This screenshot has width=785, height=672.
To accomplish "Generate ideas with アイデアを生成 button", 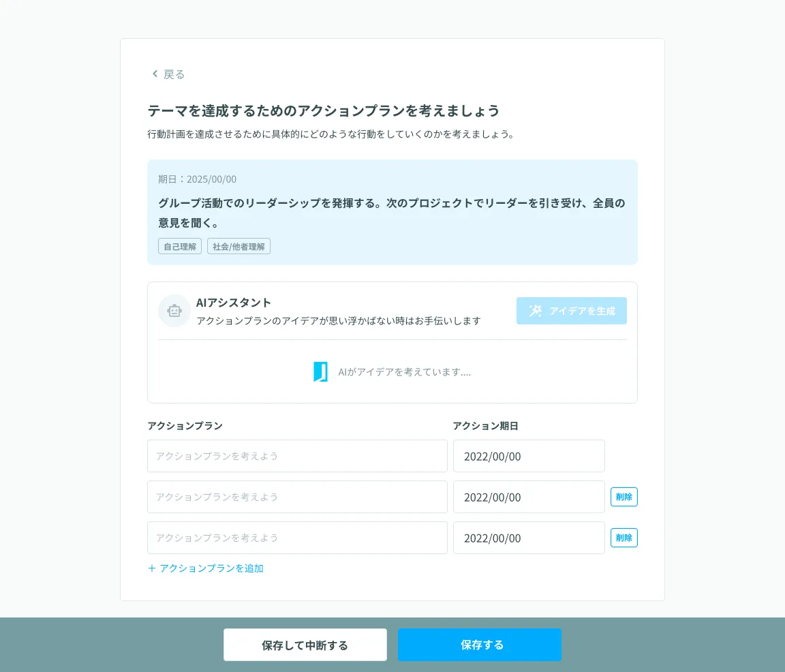I will coord(571,311).
